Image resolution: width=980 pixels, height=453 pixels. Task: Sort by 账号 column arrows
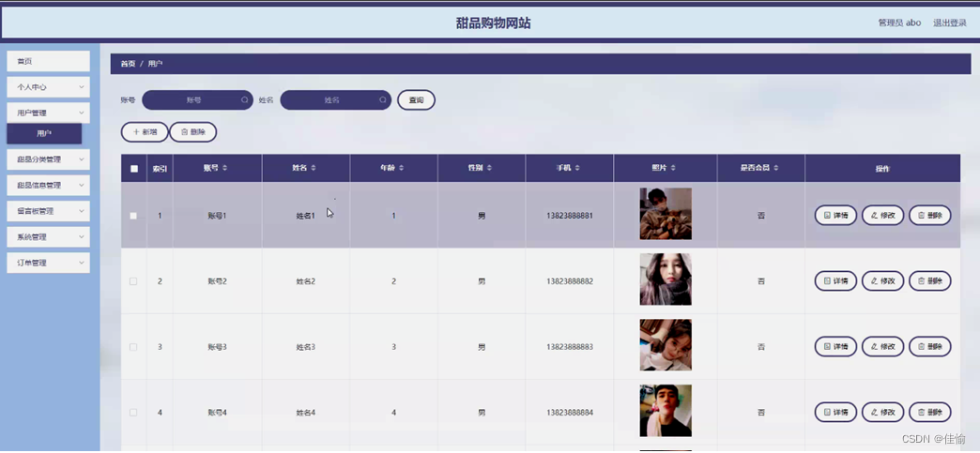tap(225, 169)
